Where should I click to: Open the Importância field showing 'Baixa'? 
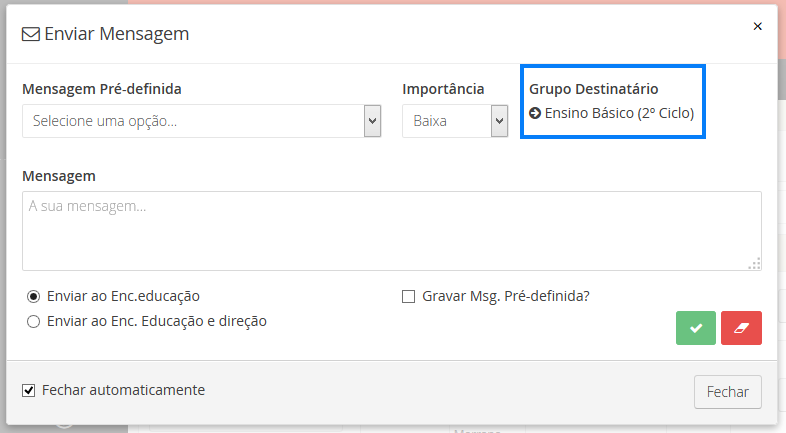tap(446, 121)
